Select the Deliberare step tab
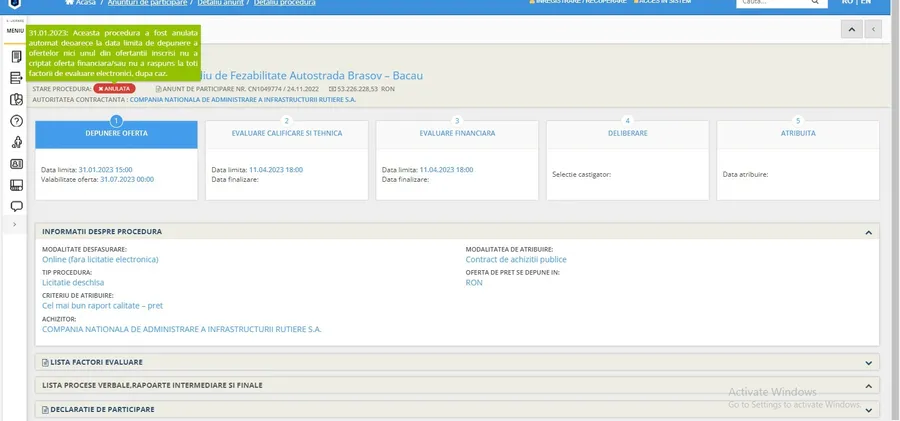Viewport: 900px width, 421px height. click(627, 133)
